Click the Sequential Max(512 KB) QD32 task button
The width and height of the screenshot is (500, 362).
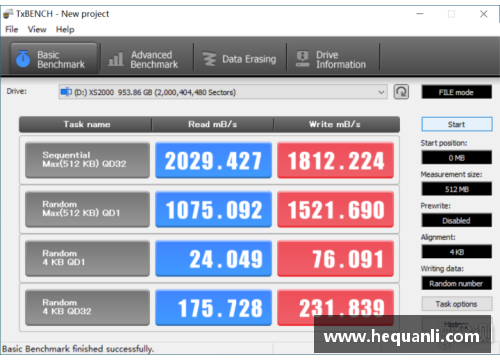(x=87, y=160)
